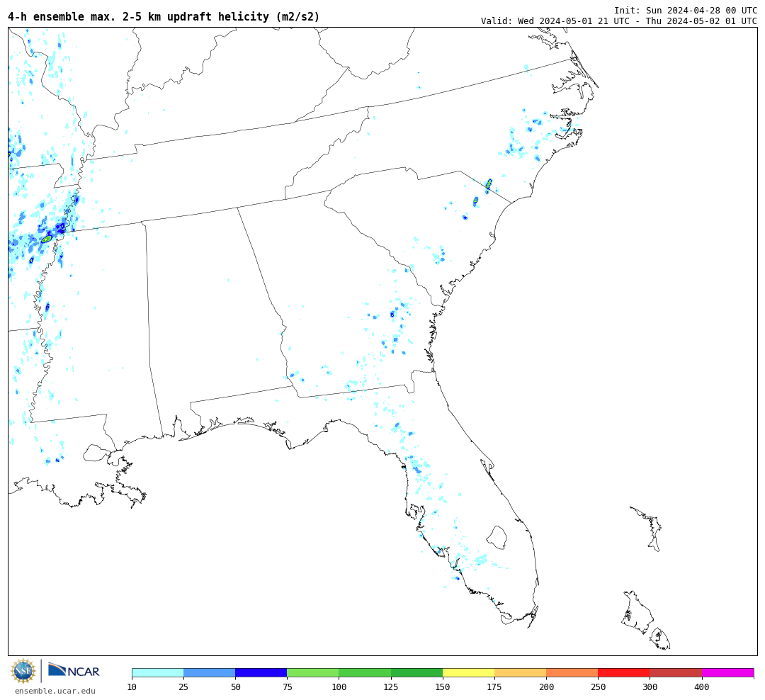Viewport: 765px width, 700px height.
Task: Click colorbar label 175
Action: tap(494, 687)
